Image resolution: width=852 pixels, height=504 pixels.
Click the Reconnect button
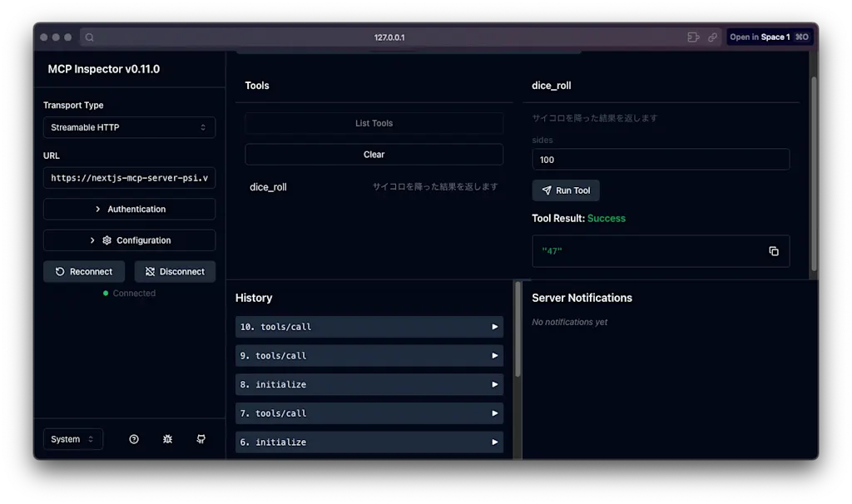point(84,272)
